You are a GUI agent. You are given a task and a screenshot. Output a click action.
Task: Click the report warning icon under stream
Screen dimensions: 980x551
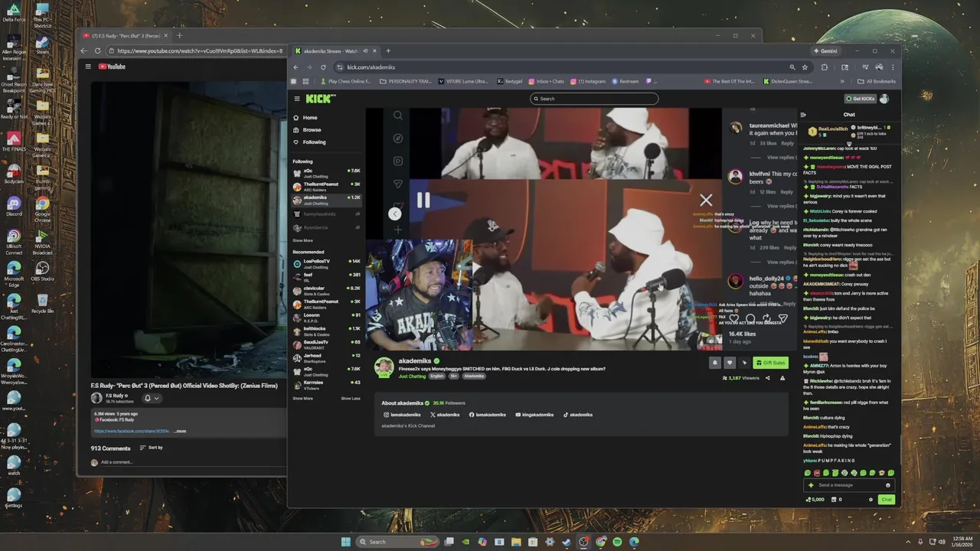pyautogui.click(x=782, y=378)
